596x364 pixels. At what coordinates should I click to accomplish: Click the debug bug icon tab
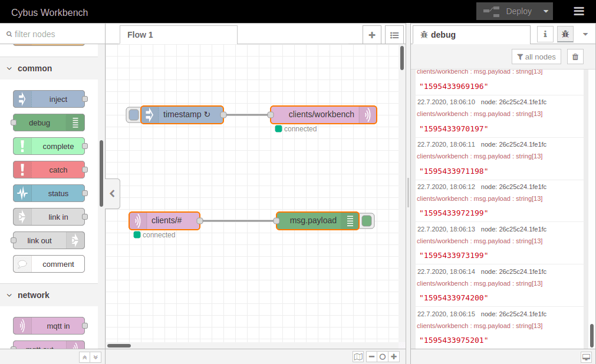[x=565, y=35]
